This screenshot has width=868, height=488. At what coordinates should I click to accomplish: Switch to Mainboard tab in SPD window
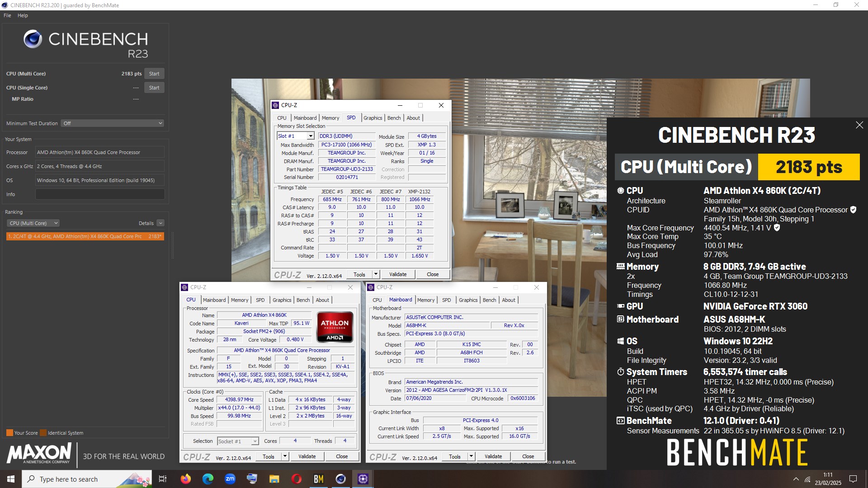point(305,118)
